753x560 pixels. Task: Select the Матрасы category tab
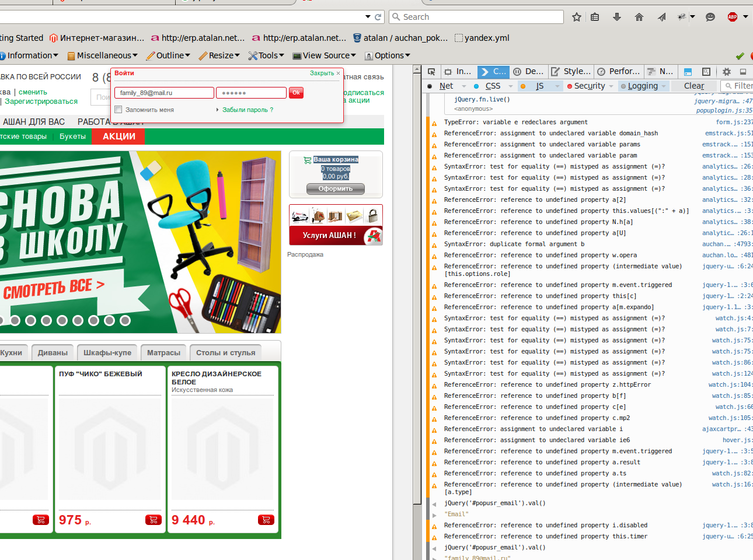163,353
